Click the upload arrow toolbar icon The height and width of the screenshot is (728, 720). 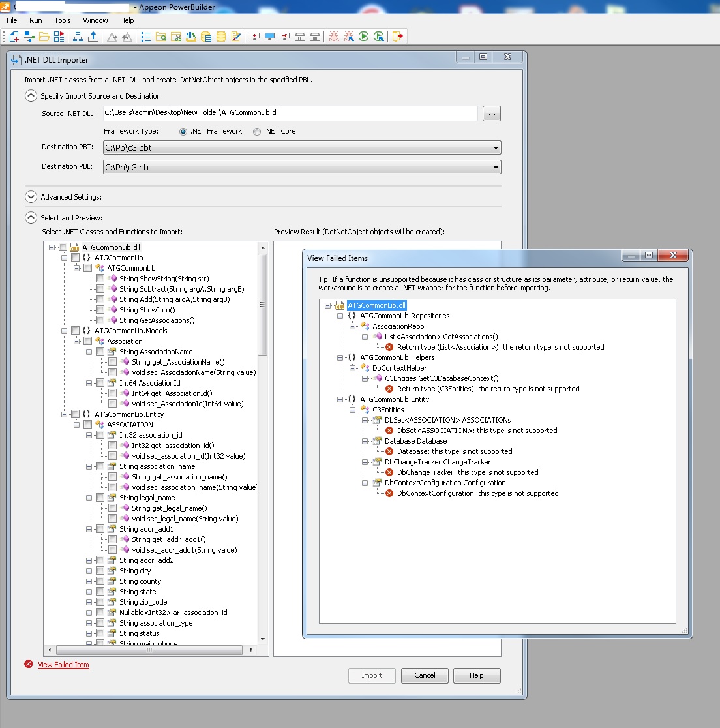point(93,37)
